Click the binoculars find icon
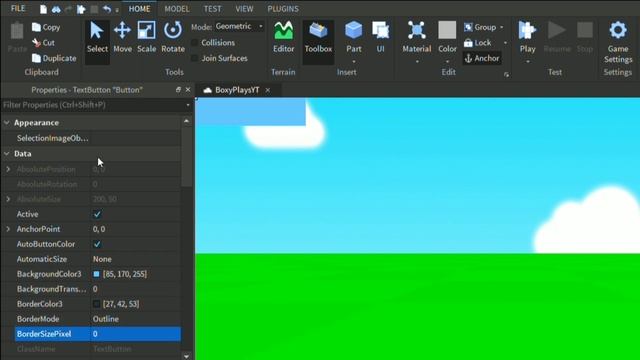640x360 pixels. [56, 9]
